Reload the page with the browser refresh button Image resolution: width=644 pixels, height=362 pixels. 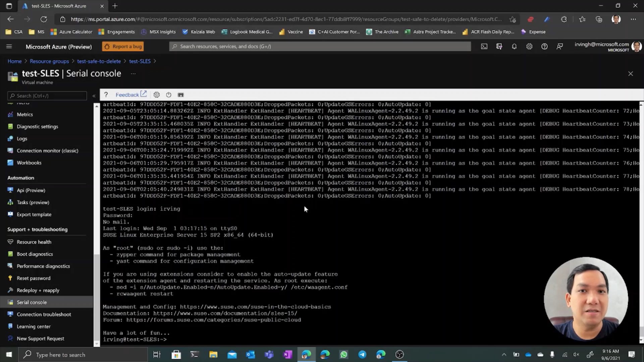44,19
